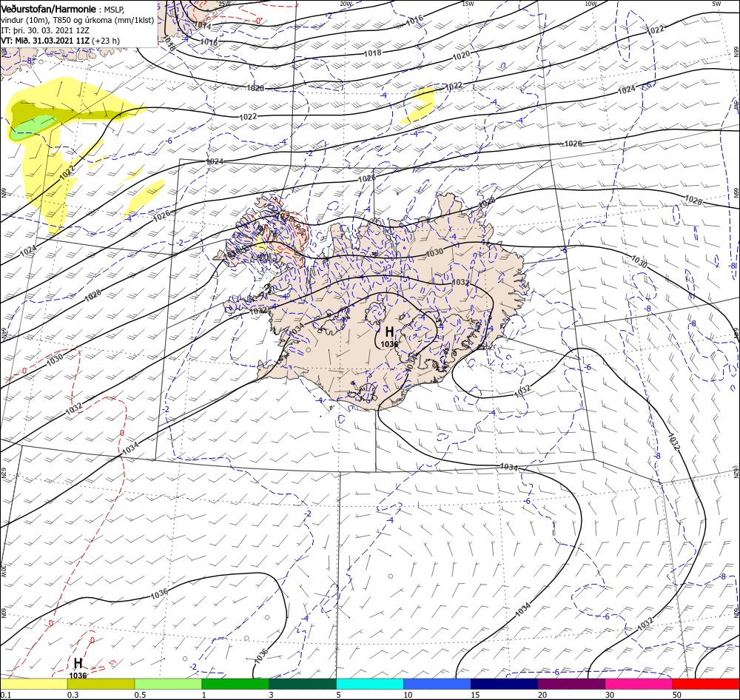Click the H high-pressure marker over Iceland
740x700 pixels.
point(389,332)
